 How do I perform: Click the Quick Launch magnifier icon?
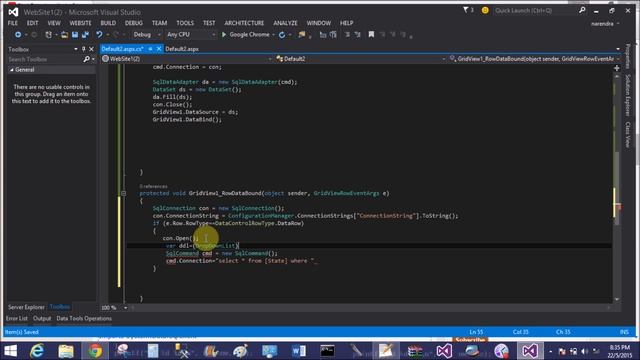pos(582,10)
